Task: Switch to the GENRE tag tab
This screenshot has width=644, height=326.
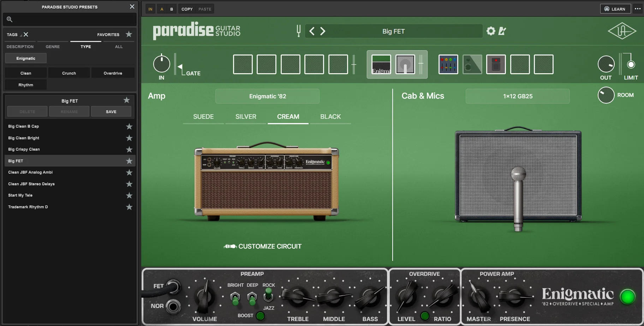Action: coord(53,47)
